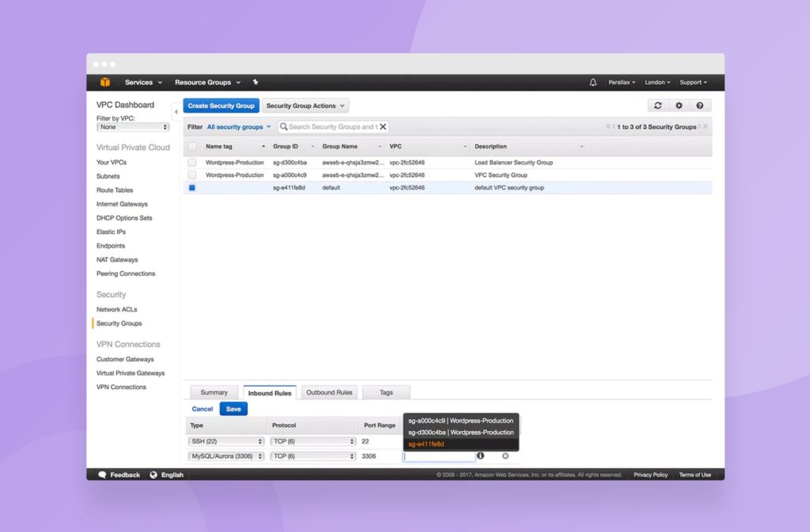The height and width of the screenshot is (532, 810).
Task: Check the sg-a000c4c9 row checkbox
Action: coord(192,175)
